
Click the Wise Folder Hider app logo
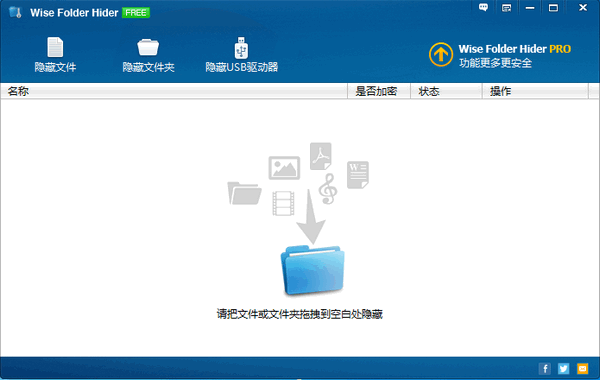(15, 12)
